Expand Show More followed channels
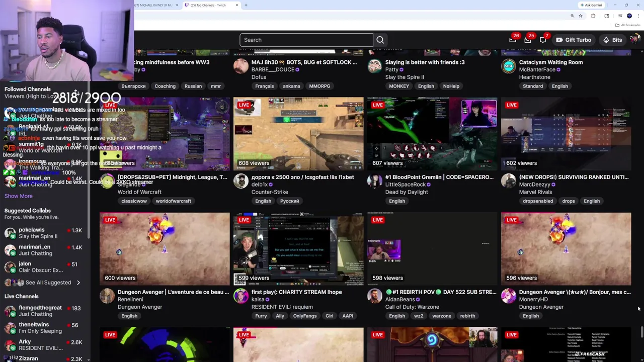 pos(19,196)
